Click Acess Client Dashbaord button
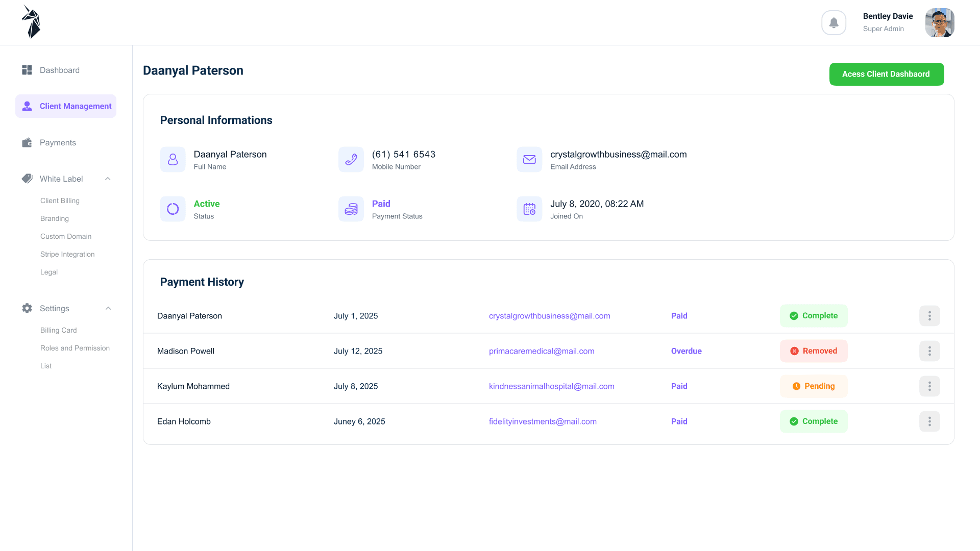The width and height of the screenshot is (980, 551). (886, 74)
